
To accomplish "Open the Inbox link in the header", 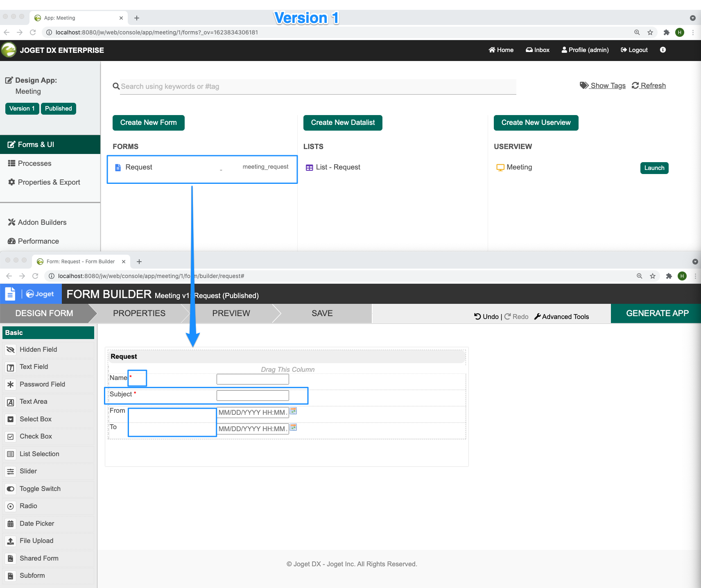I will tap(538, 50).
